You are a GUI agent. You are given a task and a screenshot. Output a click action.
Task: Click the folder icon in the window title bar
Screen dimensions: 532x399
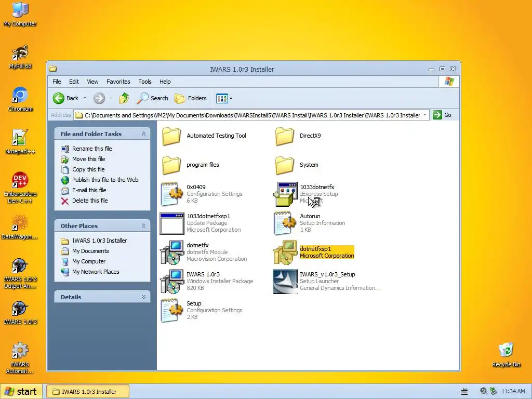pos(52,69)
